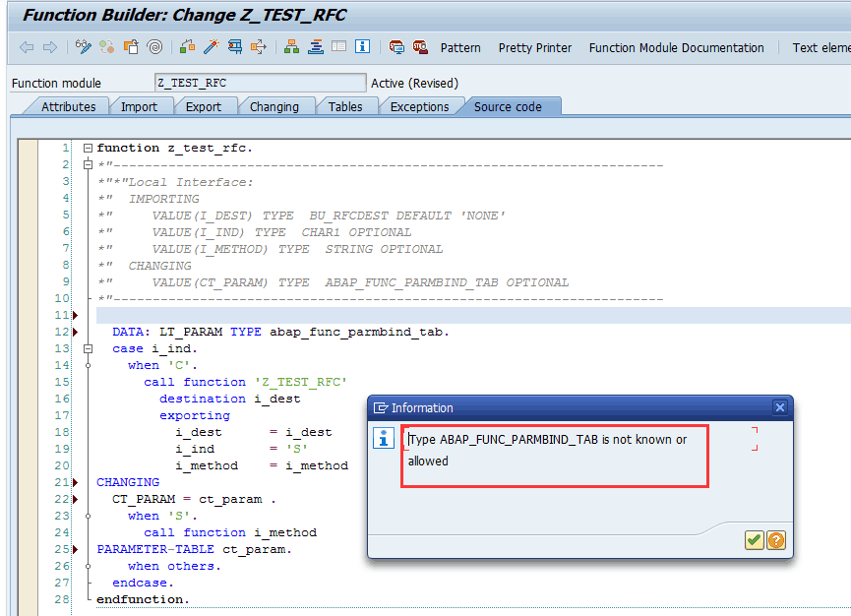Confirm dialog with green checkmark button

754,539
